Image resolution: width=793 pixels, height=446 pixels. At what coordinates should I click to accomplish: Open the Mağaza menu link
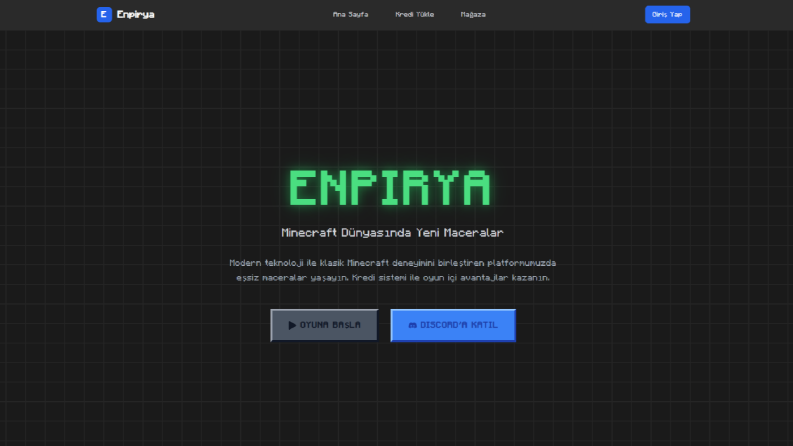click(x=473, y=15)
